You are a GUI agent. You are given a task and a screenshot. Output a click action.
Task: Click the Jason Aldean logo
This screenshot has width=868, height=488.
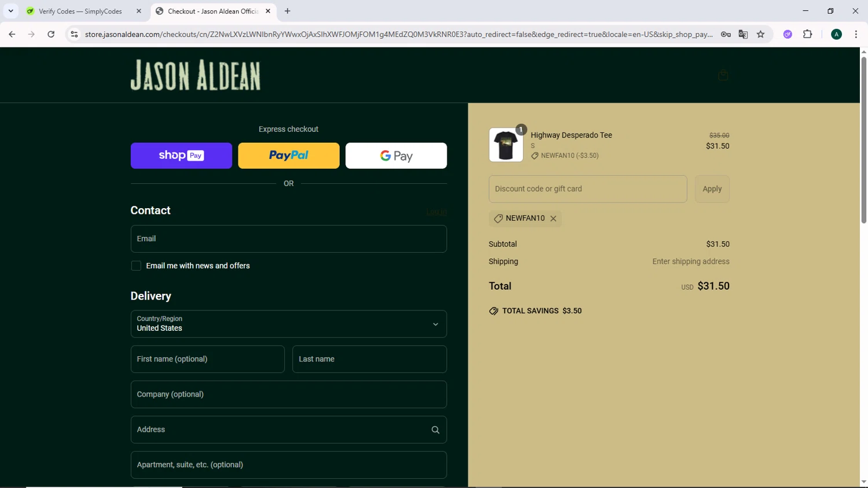tap(196, 75)
